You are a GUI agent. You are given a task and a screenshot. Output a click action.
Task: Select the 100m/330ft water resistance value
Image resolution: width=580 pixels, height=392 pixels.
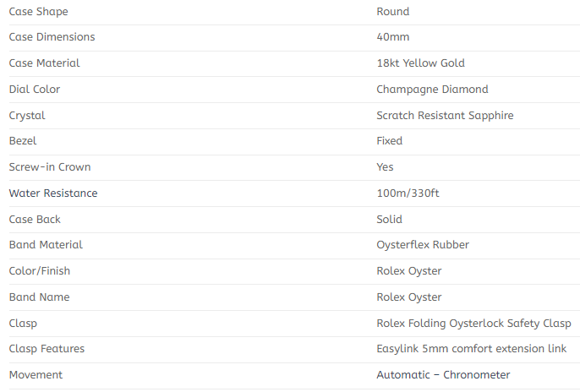coord(408,193)
